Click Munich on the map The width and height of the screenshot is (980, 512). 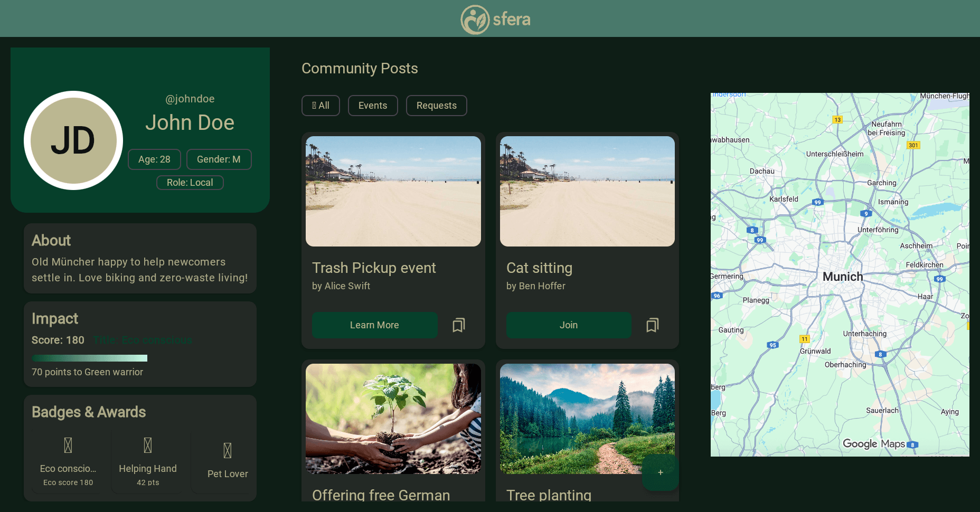843,277
